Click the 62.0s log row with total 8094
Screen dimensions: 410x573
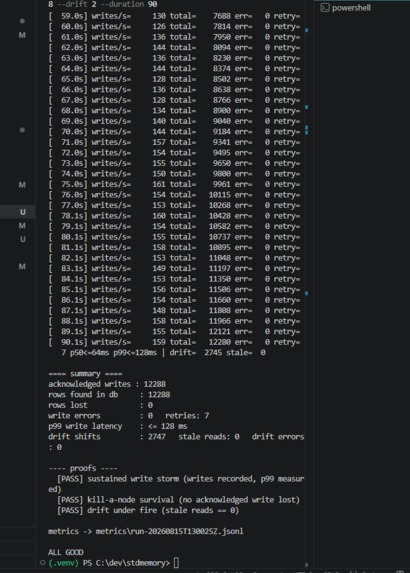pyautogui.click(x=174, y=48)
